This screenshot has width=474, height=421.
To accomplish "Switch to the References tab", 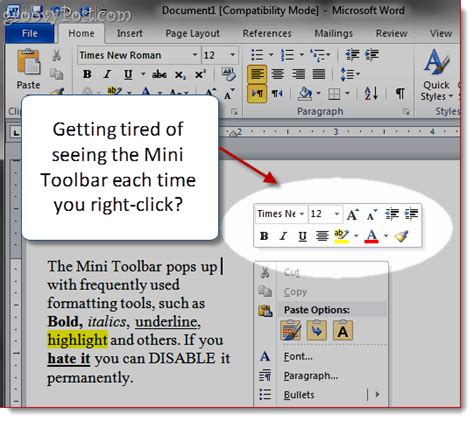I will 267,33.
